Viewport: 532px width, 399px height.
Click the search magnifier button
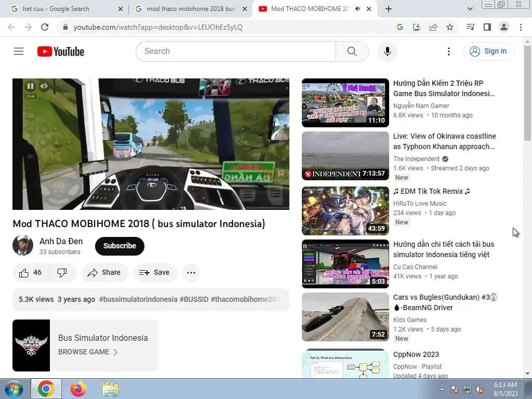click(352, 51)
